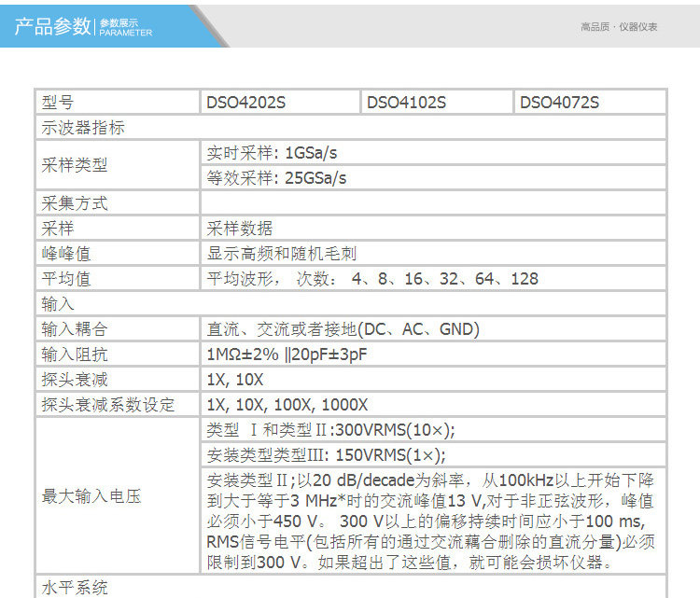This screenshot has height=598, width=700.
Task: Click the 安装类型II 20 dB/decade paragraph
Action: (433, 521)
